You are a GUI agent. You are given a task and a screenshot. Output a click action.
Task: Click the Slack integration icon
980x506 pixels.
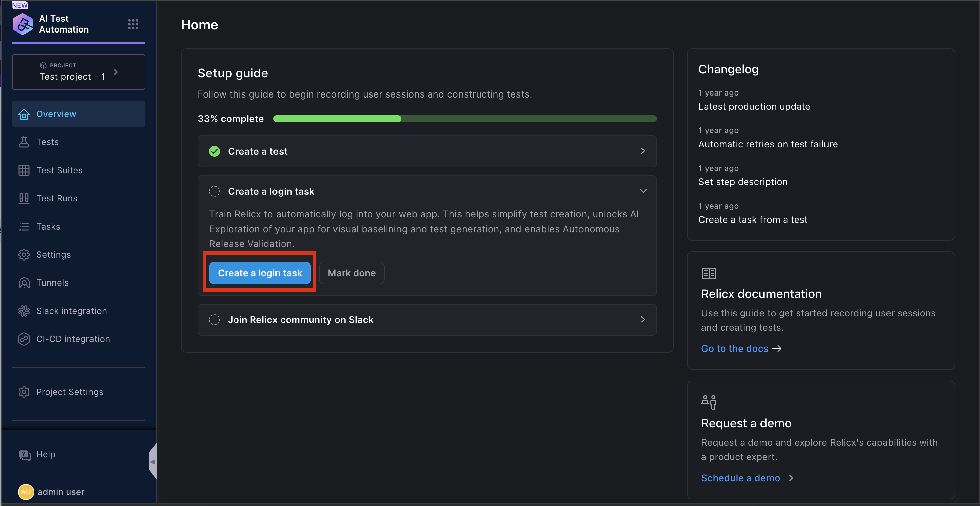pos(24,311)
